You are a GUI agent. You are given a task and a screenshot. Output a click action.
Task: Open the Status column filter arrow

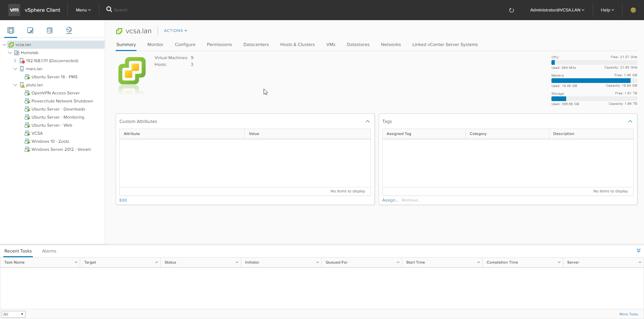(x=237, y=263)
